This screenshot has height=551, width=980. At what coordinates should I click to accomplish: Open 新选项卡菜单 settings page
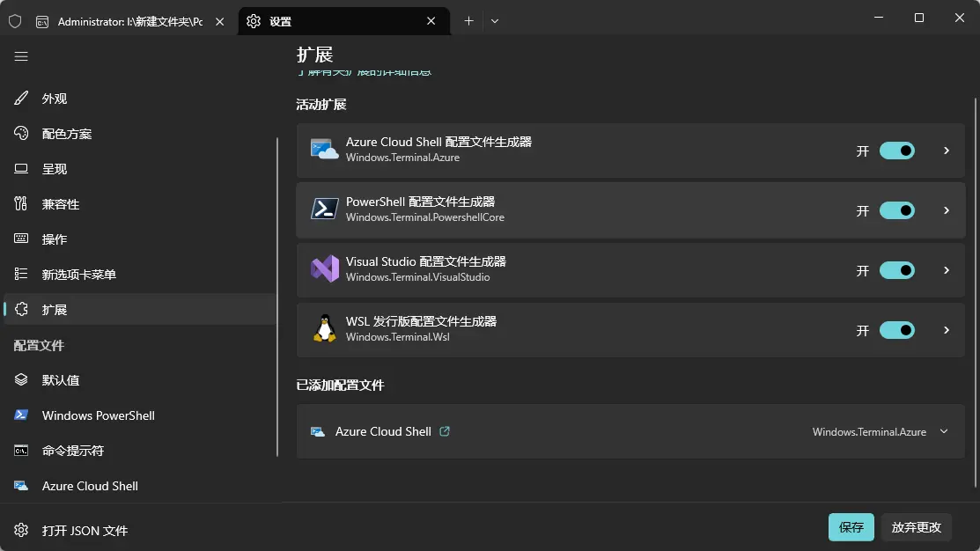(140, 275)
